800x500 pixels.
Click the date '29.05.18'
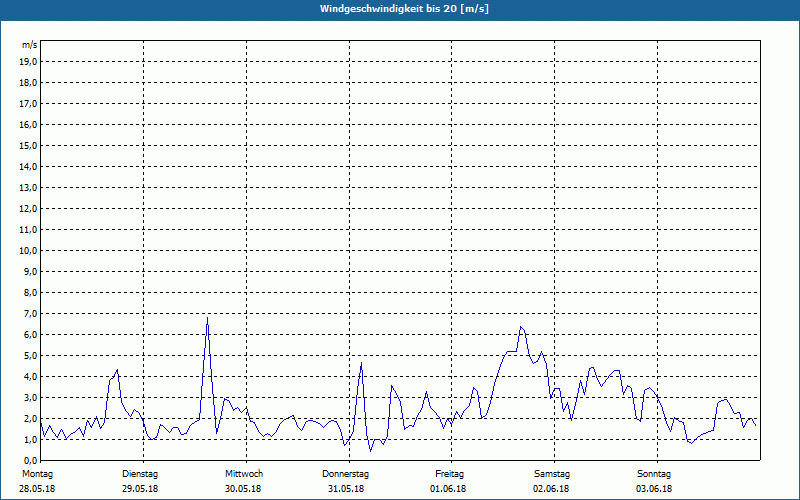click(x=140, y=489)
